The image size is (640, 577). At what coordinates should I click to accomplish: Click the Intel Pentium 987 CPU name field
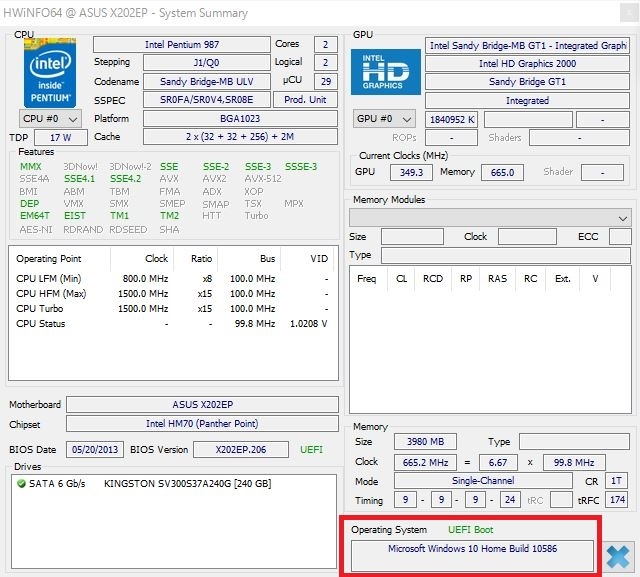coord(182,44)
